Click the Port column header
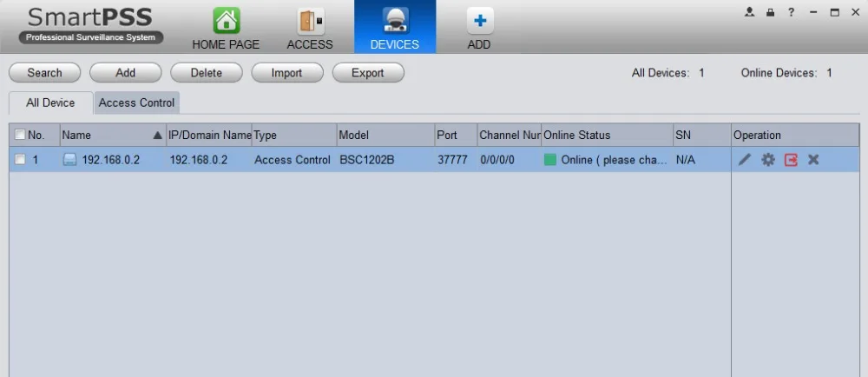This screenshot has width=868, height=377. (457, 136)
